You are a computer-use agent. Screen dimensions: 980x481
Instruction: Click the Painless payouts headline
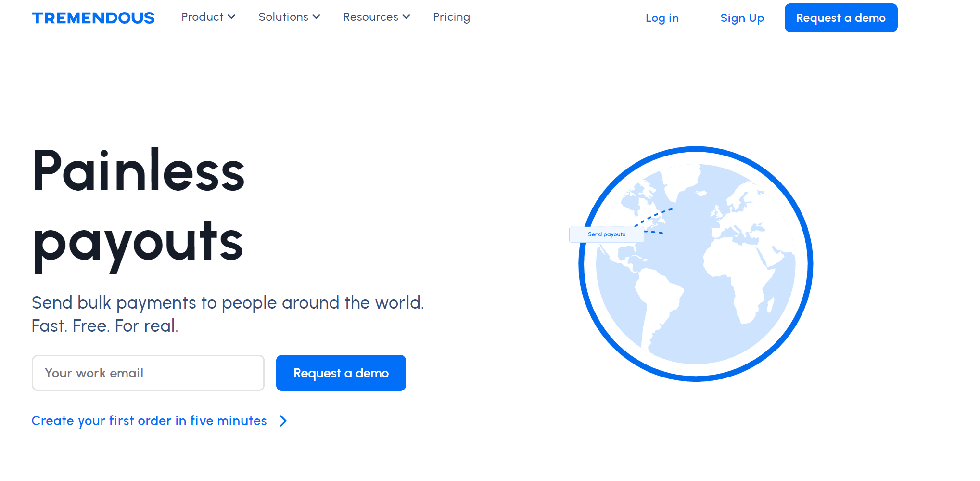click(139, 206)
